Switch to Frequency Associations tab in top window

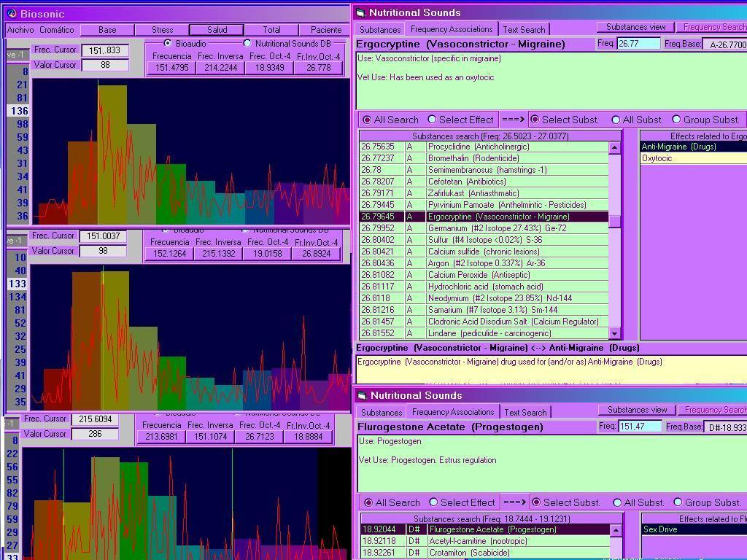(x=452, y=29)
